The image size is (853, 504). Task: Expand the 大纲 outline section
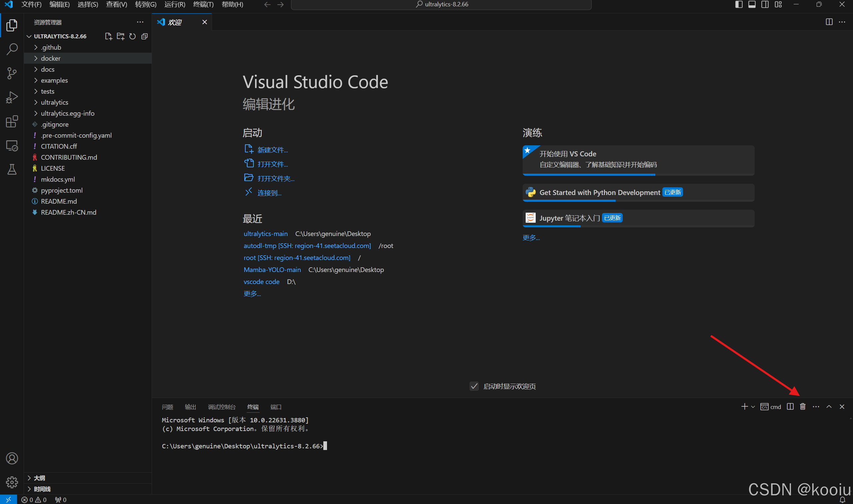click(x=39, y=478)
